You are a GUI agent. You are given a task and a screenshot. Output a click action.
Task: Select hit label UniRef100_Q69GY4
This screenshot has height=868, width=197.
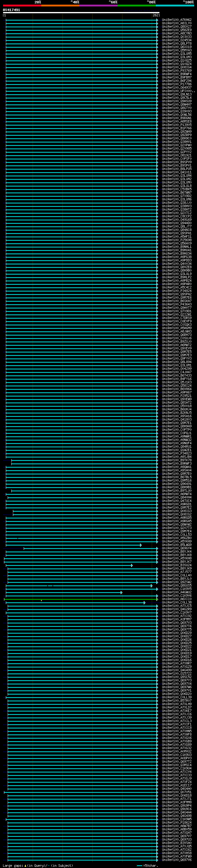pos(177,548)
